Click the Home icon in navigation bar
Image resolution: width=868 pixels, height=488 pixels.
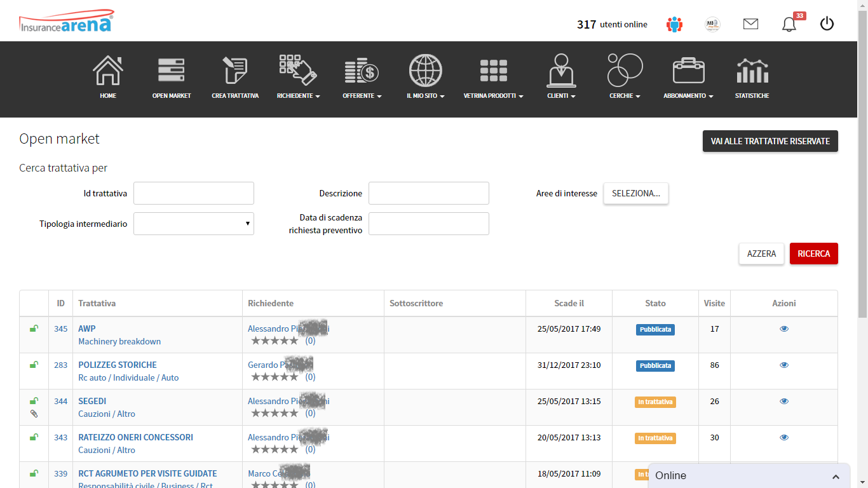pos(108,71)
